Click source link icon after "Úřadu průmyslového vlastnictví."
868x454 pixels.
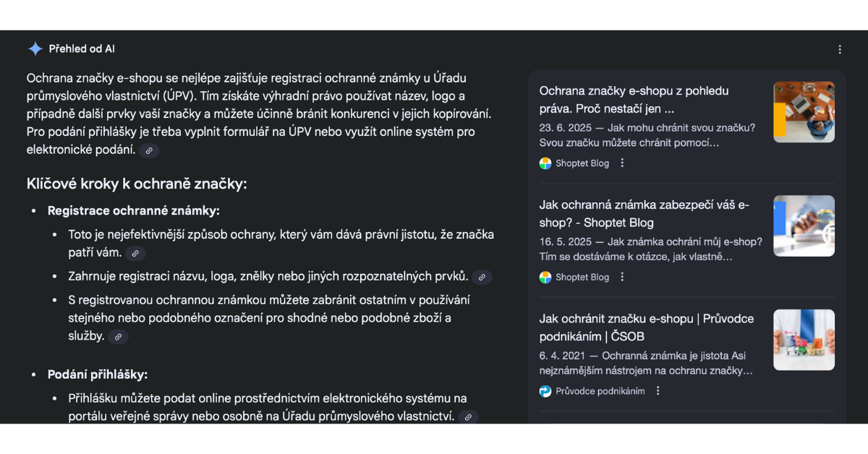468,417
